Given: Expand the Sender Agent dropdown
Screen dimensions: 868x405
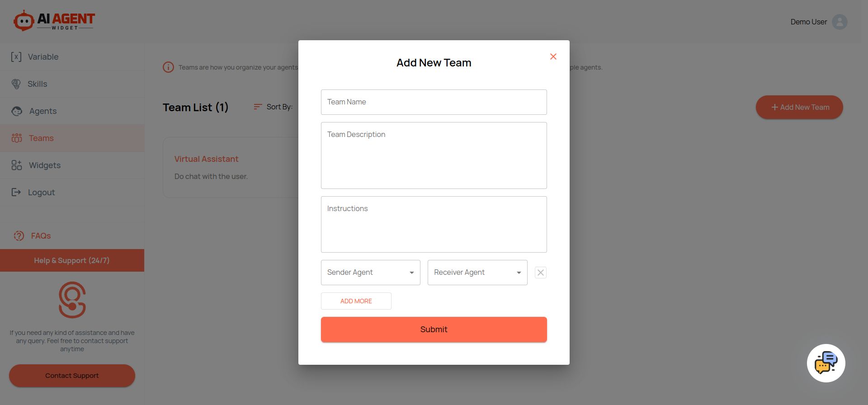Looking at the screenshot, I should point(370,273).
